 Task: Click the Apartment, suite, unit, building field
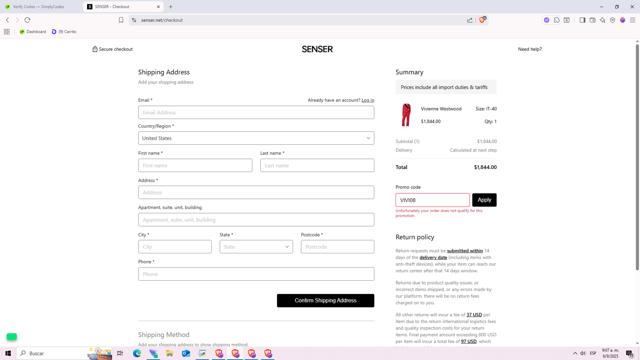click(256, 220)
